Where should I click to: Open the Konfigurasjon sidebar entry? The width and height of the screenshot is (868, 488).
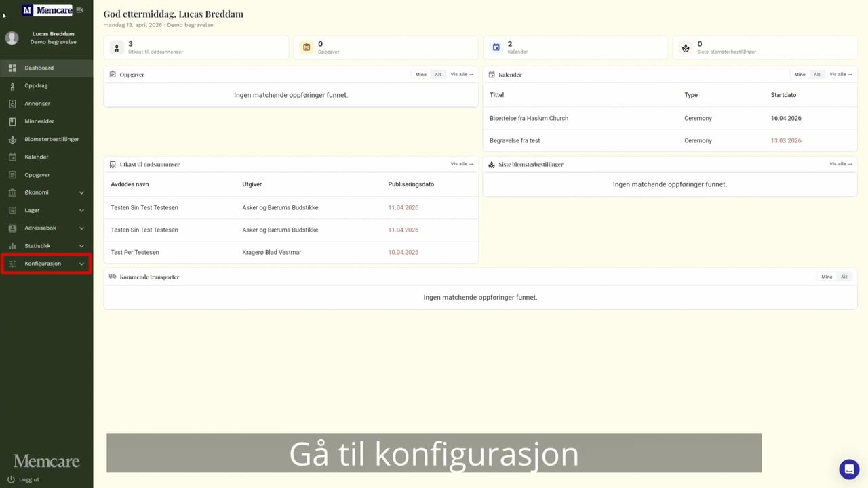(46, 264)
